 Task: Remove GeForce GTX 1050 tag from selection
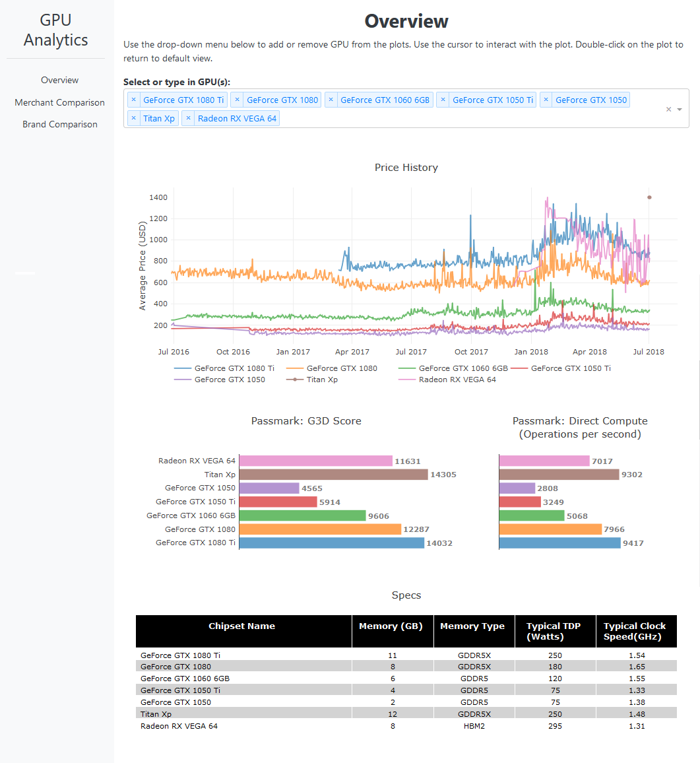pyautogui.click(x=546, y=100)
